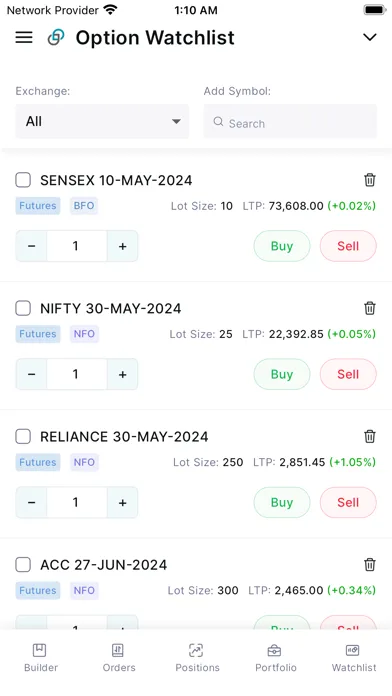Tick the RELIANCE 30-MAY-2024 checkbox
This screenshot has width=392, height=696.
click(x=23, y=437)
